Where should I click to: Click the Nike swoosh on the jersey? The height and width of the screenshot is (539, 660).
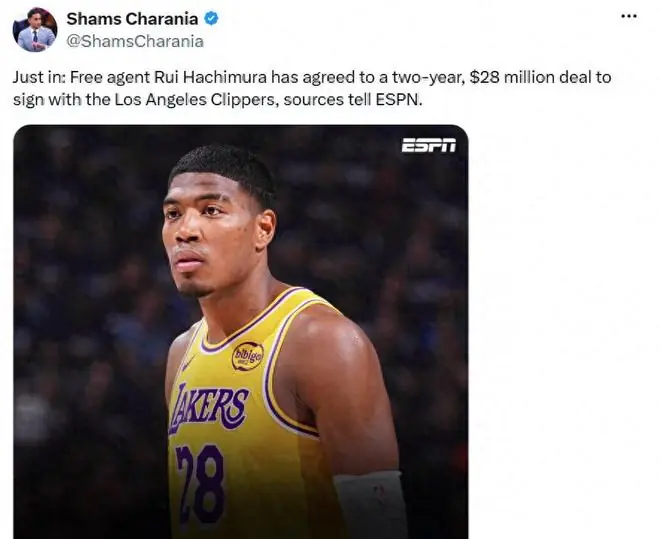click(x=188, y=364)
